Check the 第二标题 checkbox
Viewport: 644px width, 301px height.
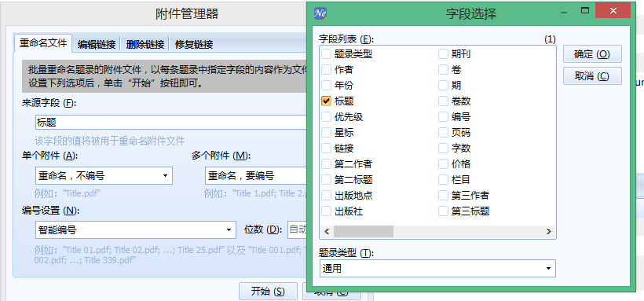point(326,180)
